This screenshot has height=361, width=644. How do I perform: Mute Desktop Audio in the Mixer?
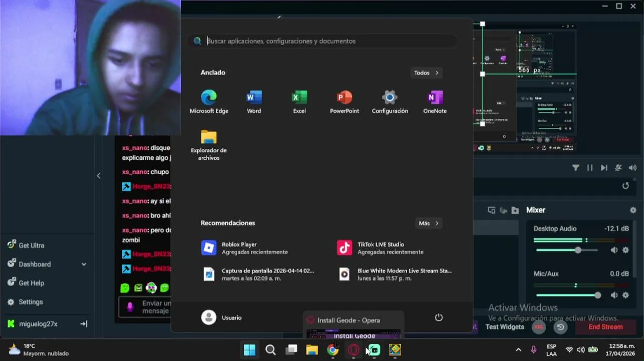[x=614, y=250]
